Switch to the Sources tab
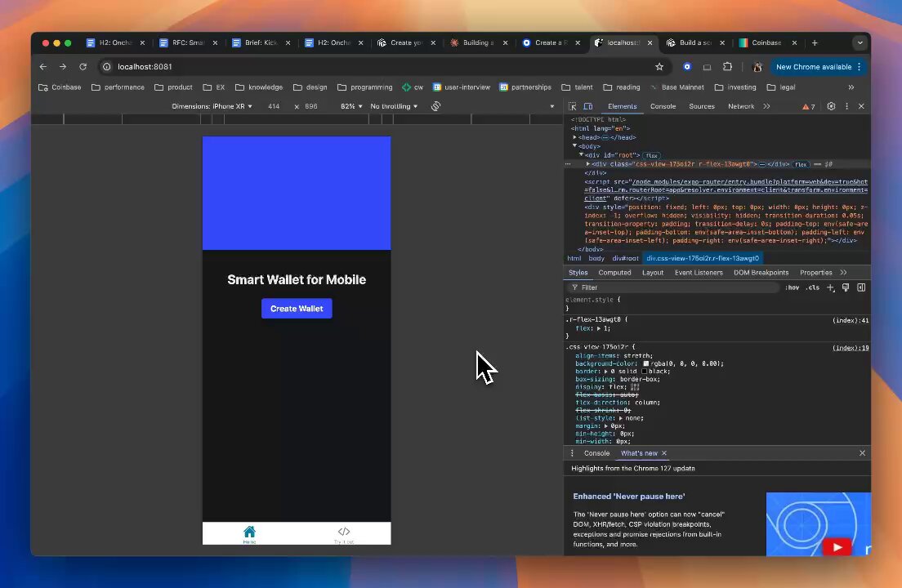Image resolution: width=902 pixels, height=588 pixels. click(x=702, y=106)
